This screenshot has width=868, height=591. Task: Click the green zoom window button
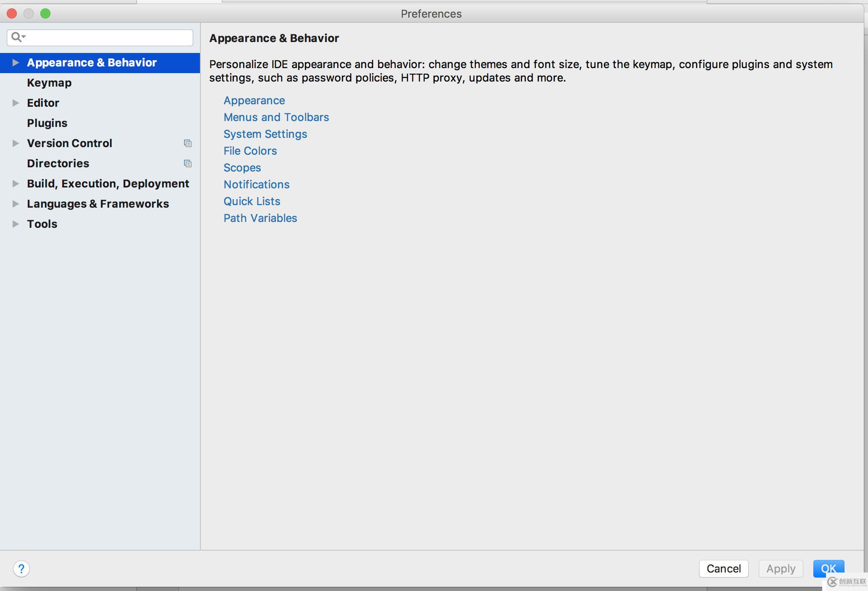(45, 13)
